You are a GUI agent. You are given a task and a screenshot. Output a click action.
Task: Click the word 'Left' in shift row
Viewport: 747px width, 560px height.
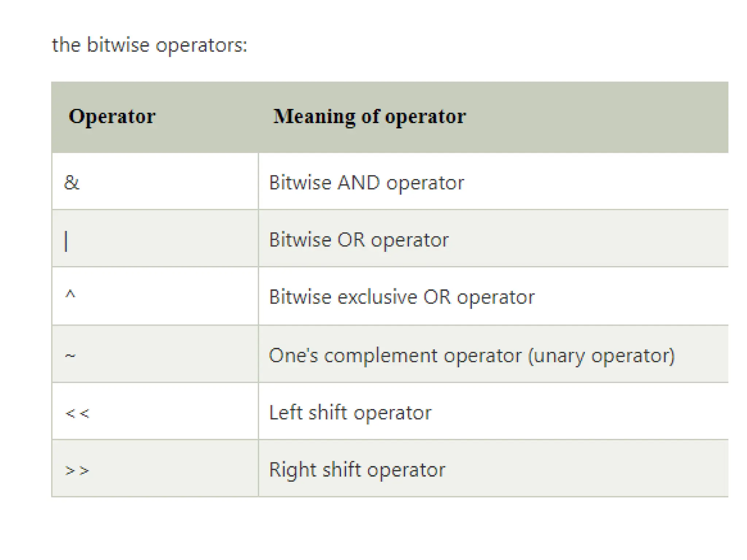pyautogui.click(x=286, y=412)
